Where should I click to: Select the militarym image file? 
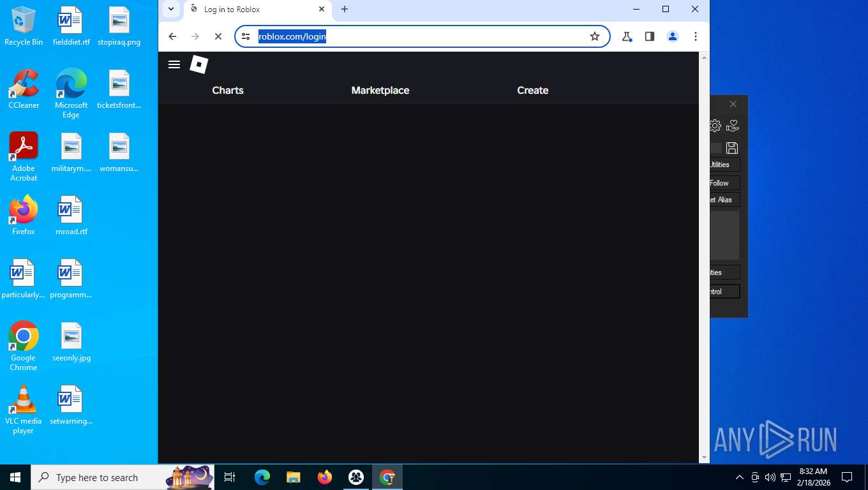tap(71, 152)
